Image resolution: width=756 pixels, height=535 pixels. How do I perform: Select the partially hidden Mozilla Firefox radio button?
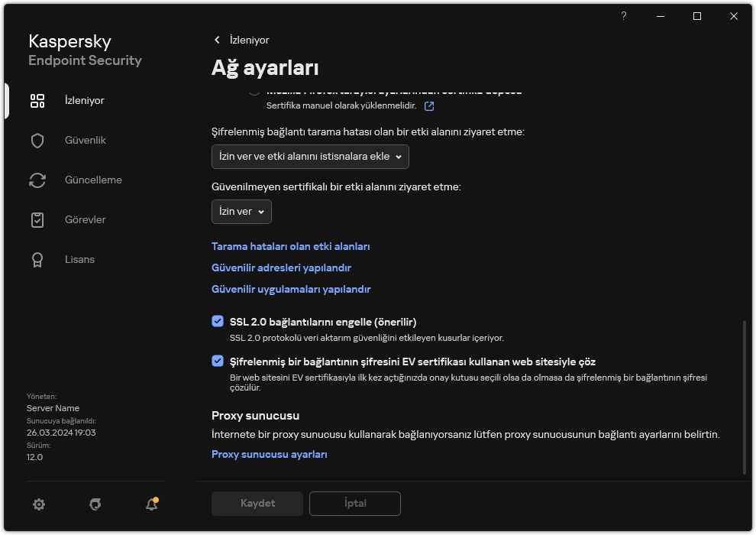click(254, 92)
